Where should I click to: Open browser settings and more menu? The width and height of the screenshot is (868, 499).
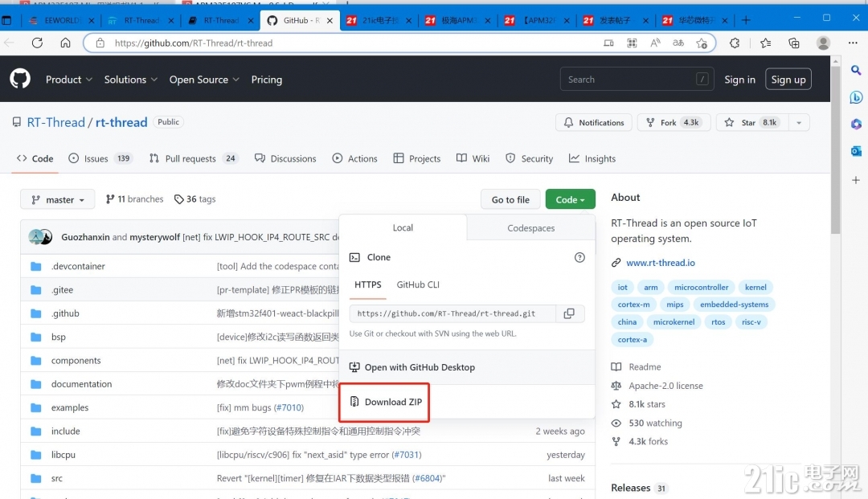pyautogui.click(x=853, y=43)
